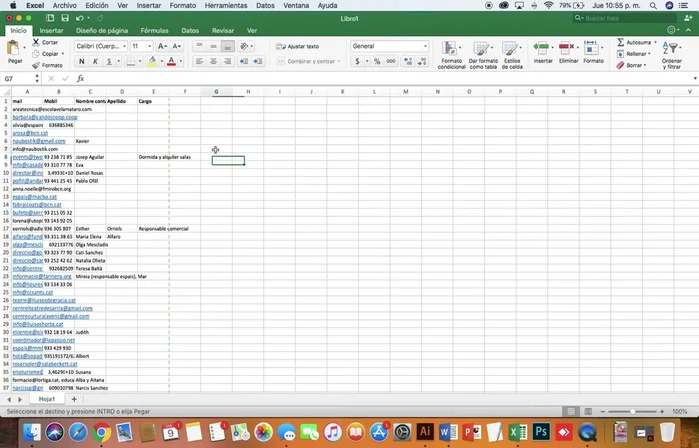Select the Formato brush tool

pos(35,65)
